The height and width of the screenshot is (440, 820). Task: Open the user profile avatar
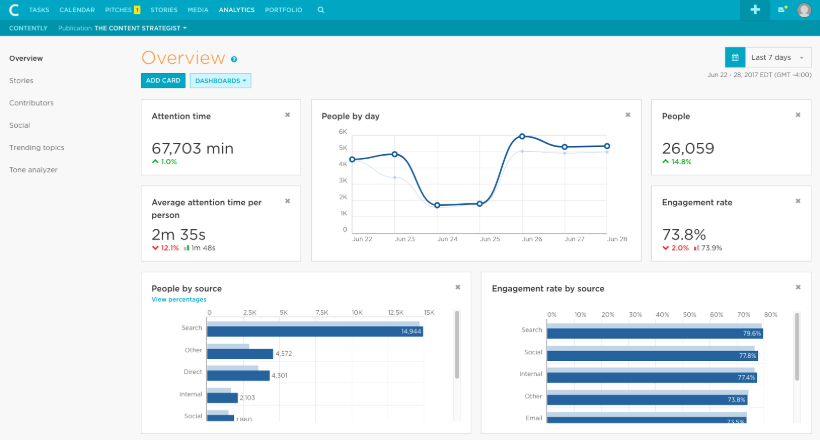(804, 10)
